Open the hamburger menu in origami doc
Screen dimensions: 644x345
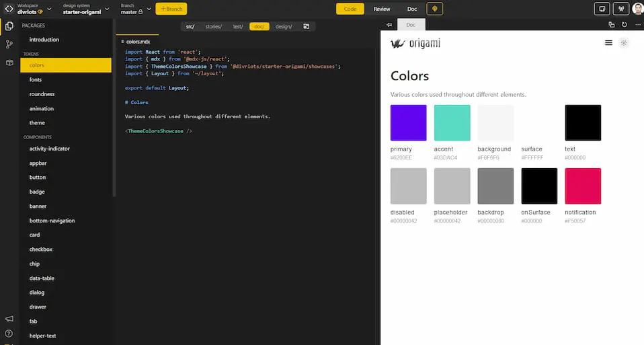(x=608, y=43)
